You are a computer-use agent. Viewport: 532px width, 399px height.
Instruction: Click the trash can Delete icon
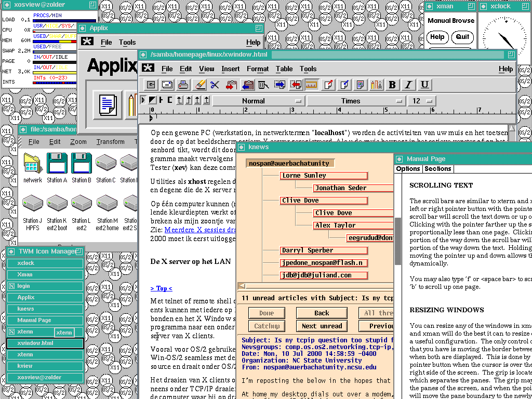coord(263,85)
